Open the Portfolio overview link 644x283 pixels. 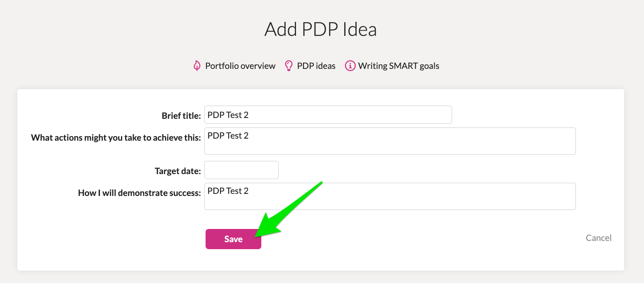[x=240, y=66]
